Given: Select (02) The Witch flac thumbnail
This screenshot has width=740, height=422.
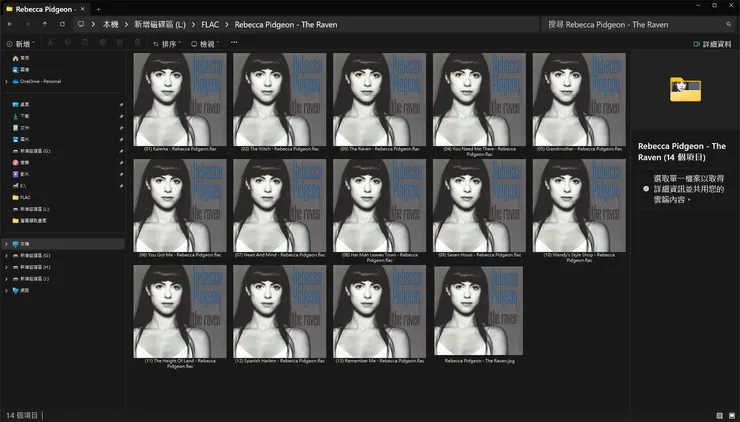Looking at the screenshot, I should pyautogui.click(x=279, y=99).
